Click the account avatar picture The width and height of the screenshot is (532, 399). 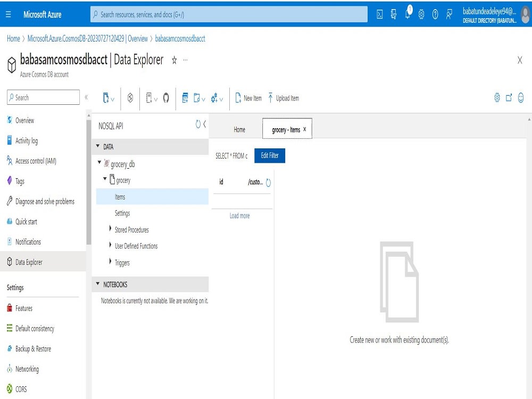[526, 15]
